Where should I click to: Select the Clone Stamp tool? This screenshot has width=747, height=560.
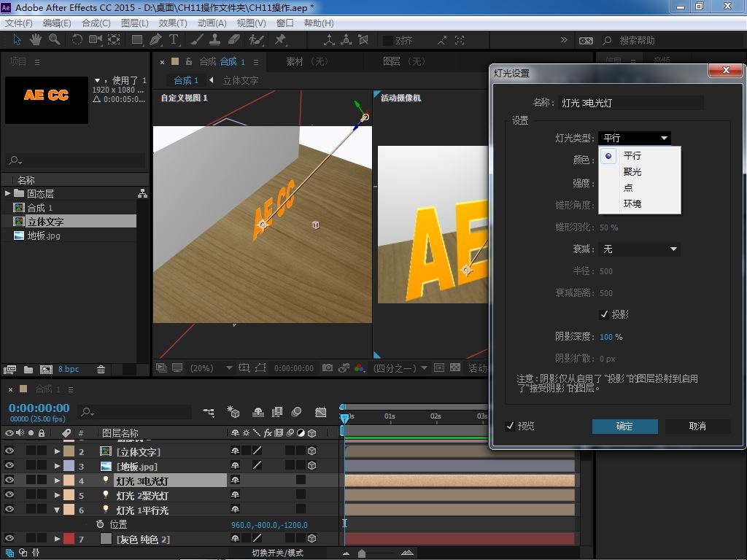point(215,40)
